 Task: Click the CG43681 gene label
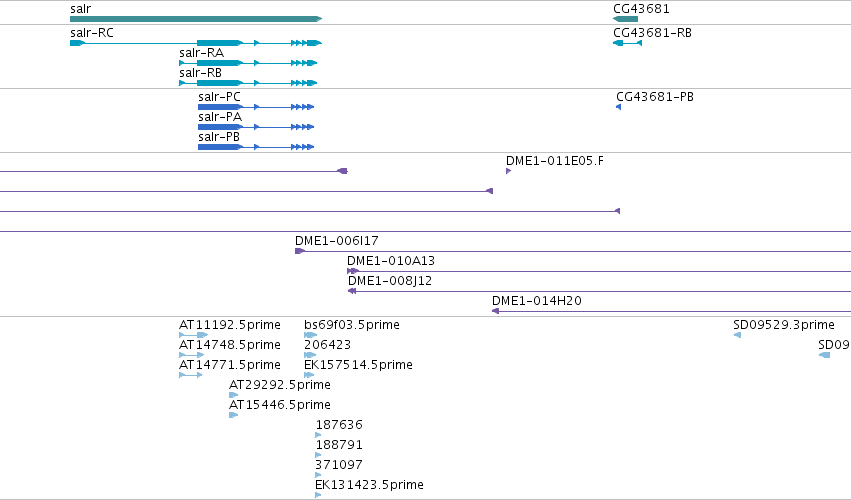tap(641, 9)
